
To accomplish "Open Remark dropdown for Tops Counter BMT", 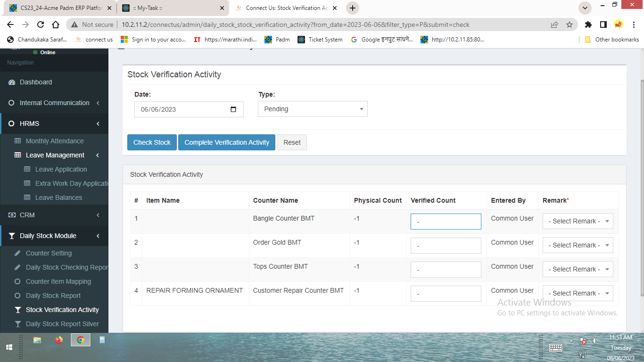I will pyautogui.click(x=578, y=269).
